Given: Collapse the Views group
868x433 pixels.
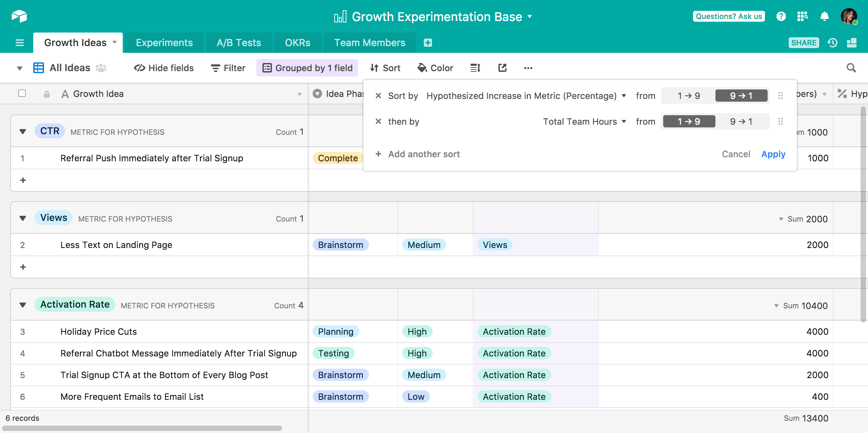Looking at the screenshot, I should point(23,218).
